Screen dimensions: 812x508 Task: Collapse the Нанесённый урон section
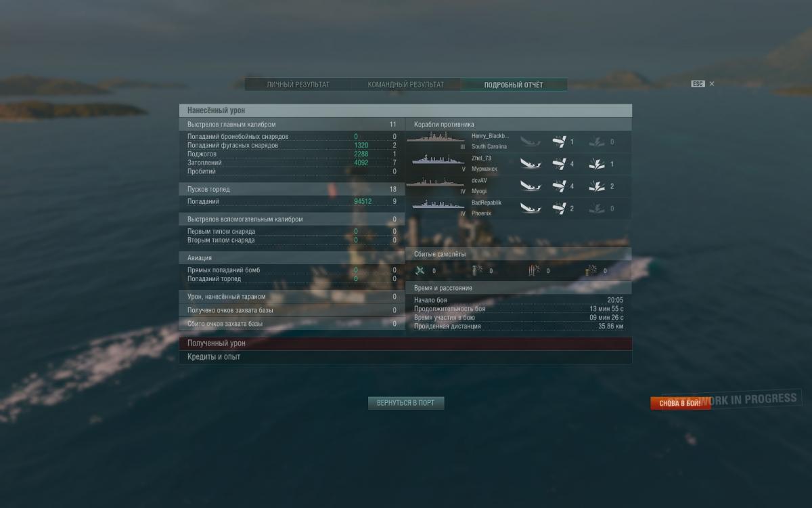[x=405, y=110]
